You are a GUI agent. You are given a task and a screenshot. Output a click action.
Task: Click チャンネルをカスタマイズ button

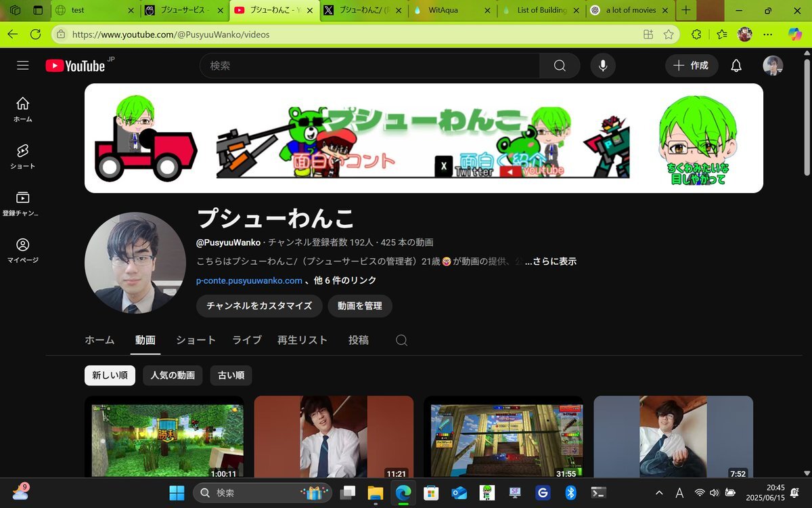tap(259, 305)
